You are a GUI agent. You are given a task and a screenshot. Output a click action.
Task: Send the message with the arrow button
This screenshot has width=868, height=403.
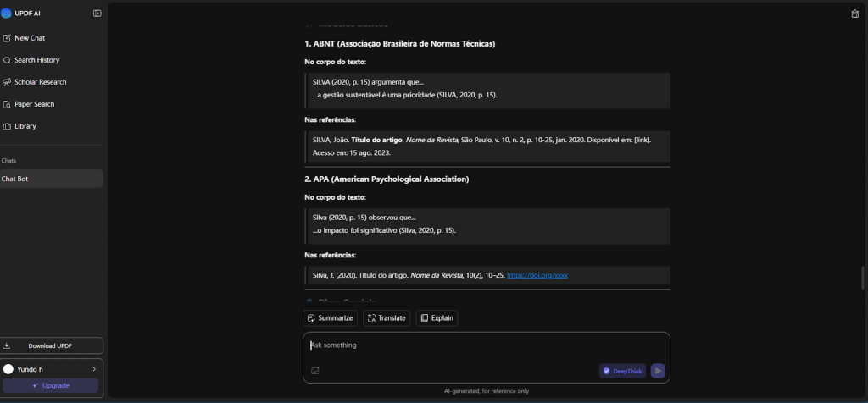tap(658, 371)
